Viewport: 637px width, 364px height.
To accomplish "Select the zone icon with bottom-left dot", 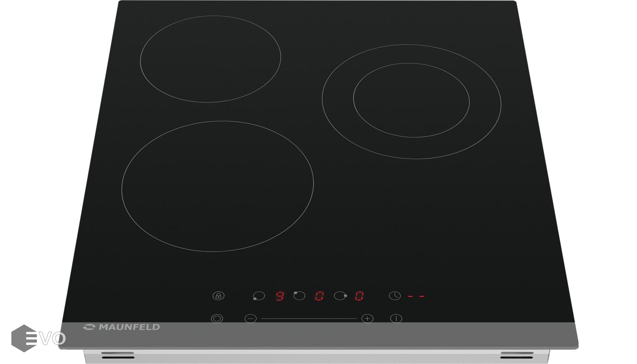I will click(x=259, y=296).
